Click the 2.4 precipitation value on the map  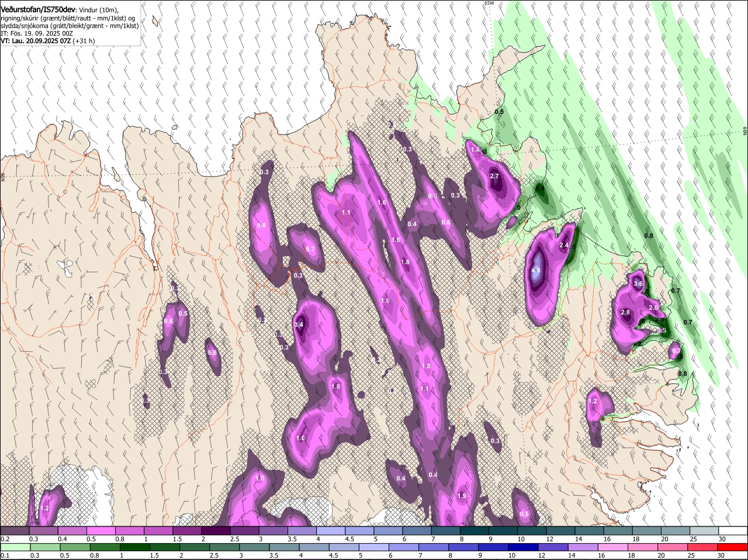tap(564, 245)
